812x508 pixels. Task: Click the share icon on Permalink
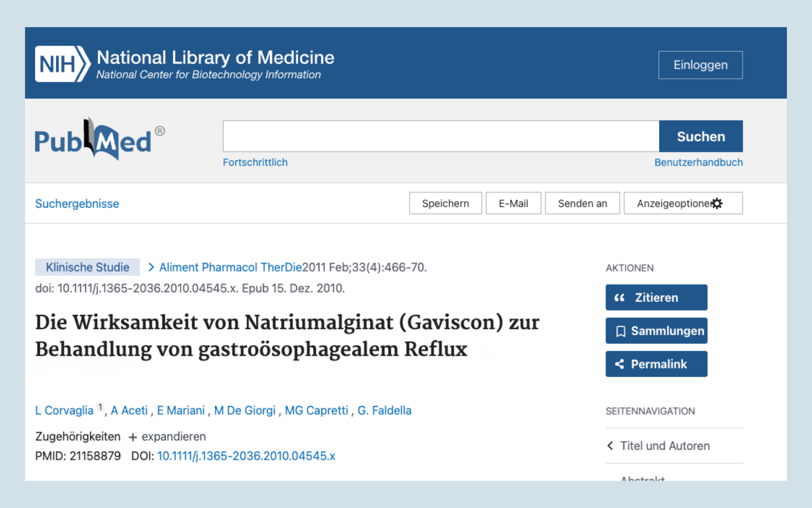(x=620, y=364)
